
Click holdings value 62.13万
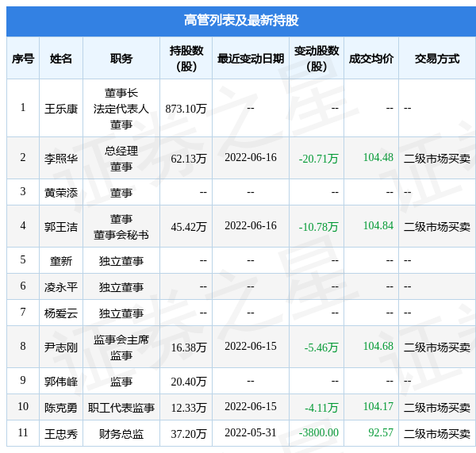pyautogui.click(x=189, y=159)
